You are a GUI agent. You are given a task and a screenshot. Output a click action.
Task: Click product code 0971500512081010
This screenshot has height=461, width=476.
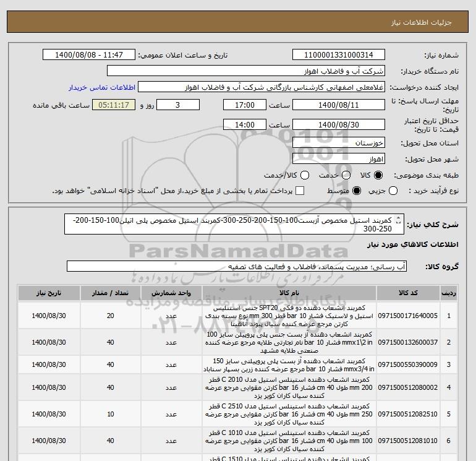point(408,441)
